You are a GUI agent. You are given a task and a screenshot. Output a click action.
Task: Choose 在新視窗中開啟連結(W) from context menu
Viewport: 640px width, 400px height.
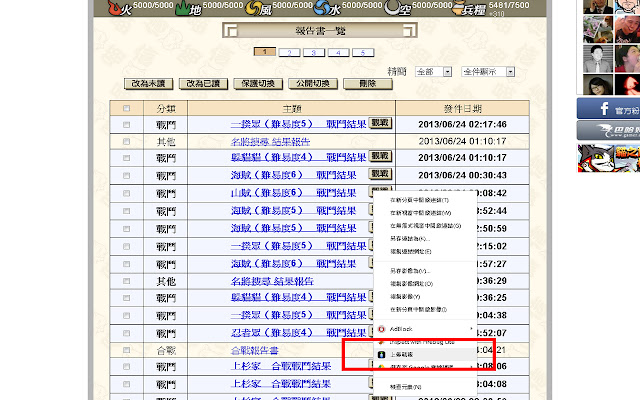(425, 213)
